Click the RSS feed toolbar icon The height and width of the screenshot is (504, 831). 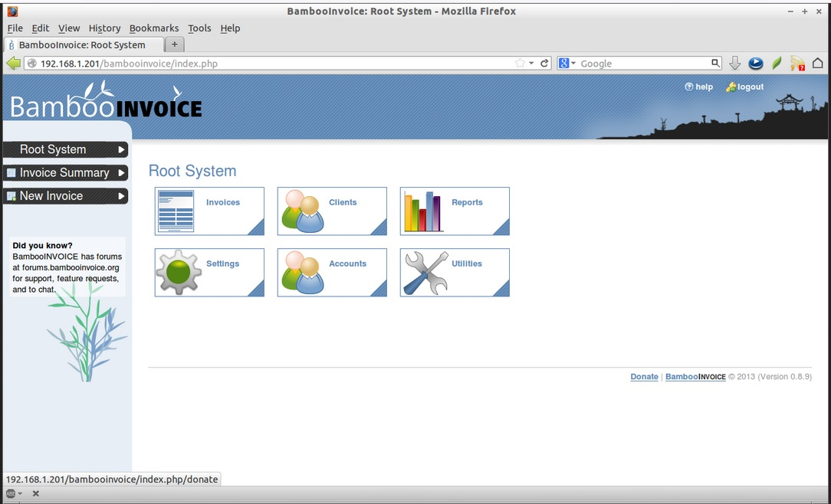(x=797, y=64)
